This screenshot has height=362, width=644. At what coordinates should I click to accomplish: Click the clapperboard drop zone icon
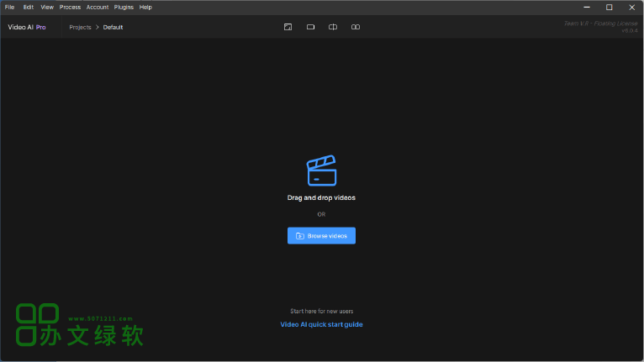[321, 171]
